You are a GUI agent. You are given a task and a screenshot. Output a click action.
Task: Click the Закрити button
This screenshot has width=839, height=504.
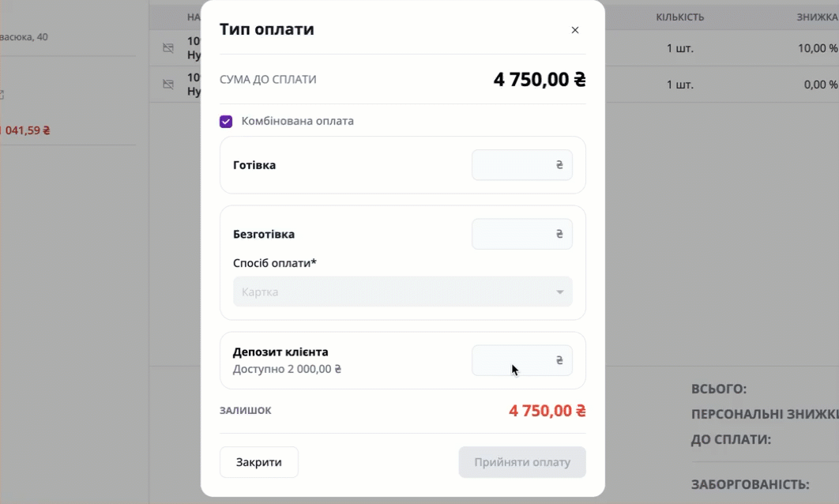(x=259, y=462)
